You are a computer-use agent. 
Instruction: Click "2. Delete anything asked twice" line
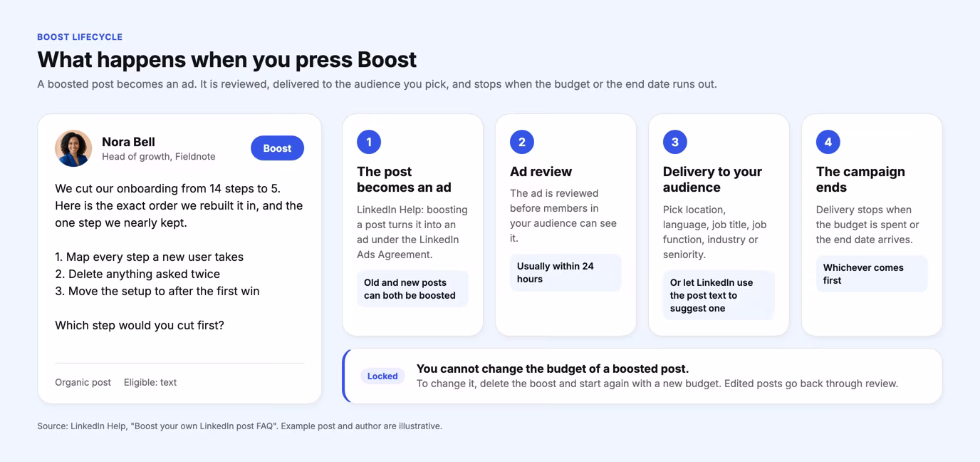pos(137,274)
